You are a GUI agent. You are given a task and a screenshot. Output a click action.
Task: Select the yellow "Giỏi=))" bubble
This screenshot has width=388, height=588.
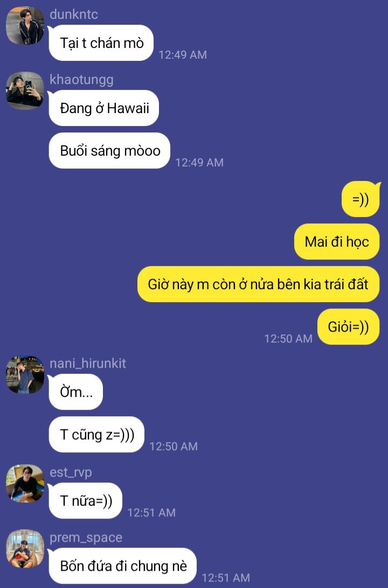tap(349, 327)
